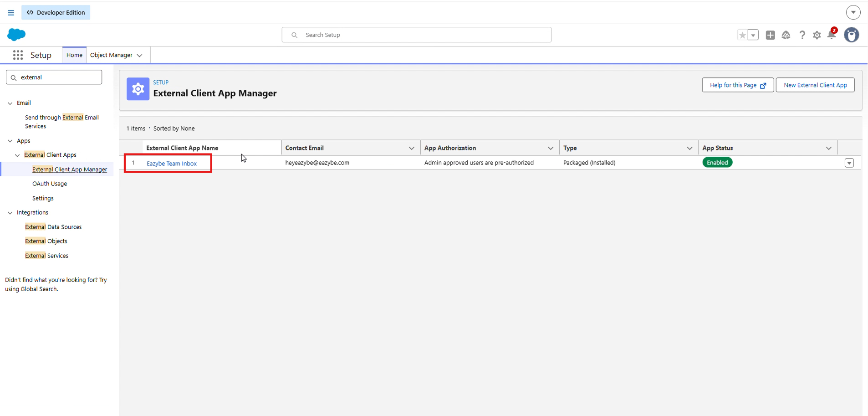Image resolution: width=868 pixels, height=416 pixels.
Task: Open the Eazybe Team Inbox app link
Action: 172,163
